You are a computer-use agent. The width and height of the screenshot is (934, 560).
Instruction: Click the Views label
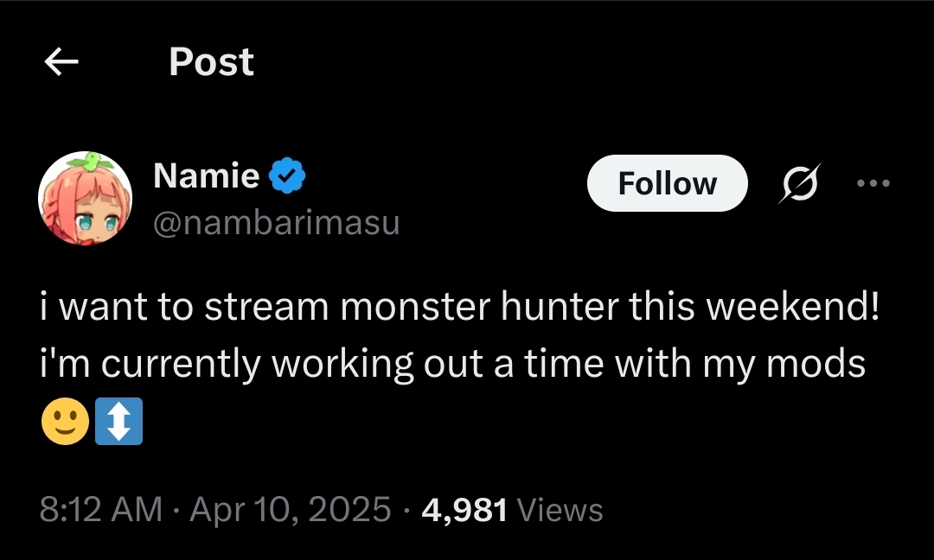pyautogui.click(x=559, y=510)
